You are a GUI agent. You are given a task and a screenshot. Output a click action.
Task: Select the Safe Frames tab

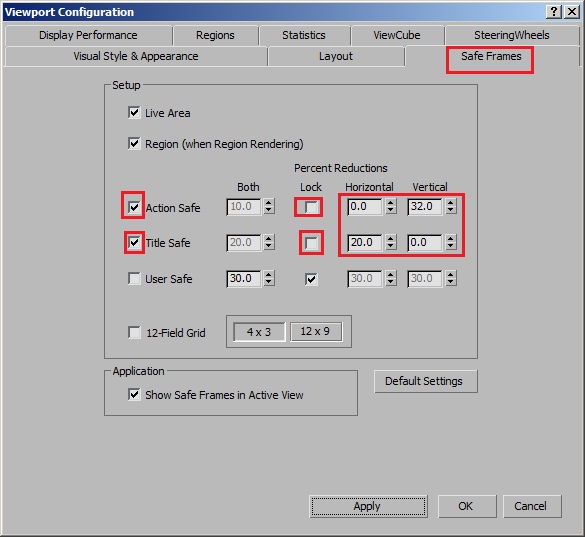491,56
